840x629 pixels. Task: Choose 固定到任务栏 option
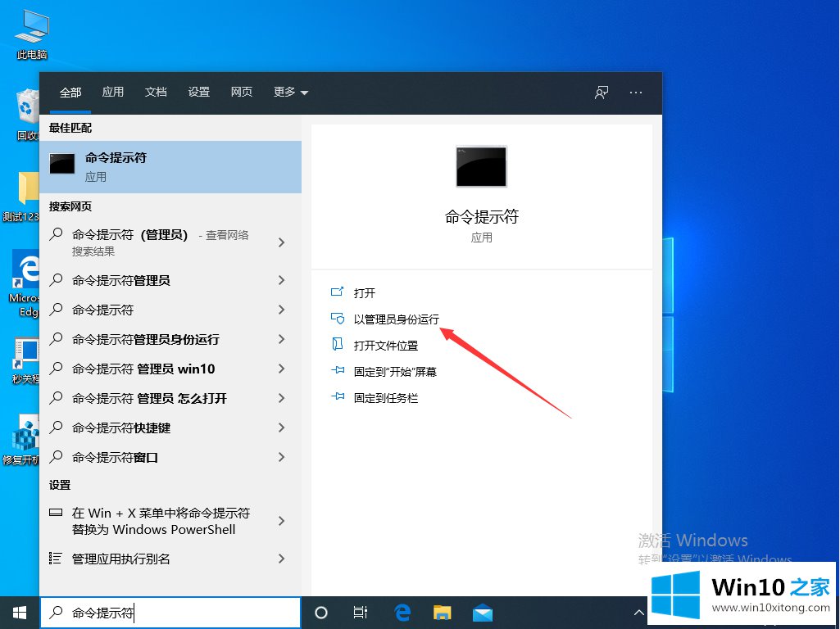click(x=386, y=398)
